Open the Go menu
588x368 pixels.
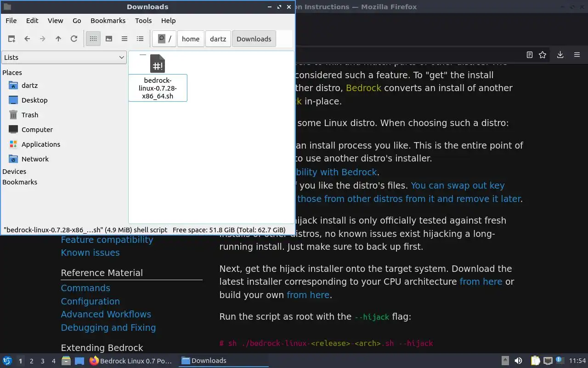(77, 21)
